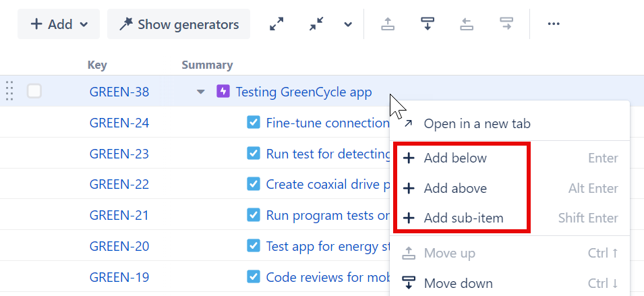This screenshot has height=296, width=644.
Task: Tick the GREEN-38 row selection checkbox
Action: click(34, 91)
